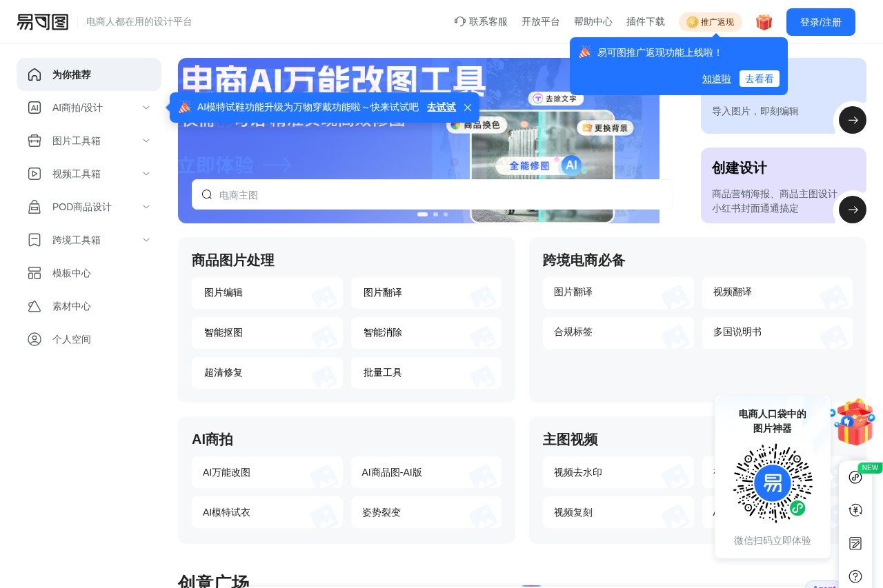Expand the AI商拍/设计 sidebar menu
The image size is (883, 588).
coord(146,108)
